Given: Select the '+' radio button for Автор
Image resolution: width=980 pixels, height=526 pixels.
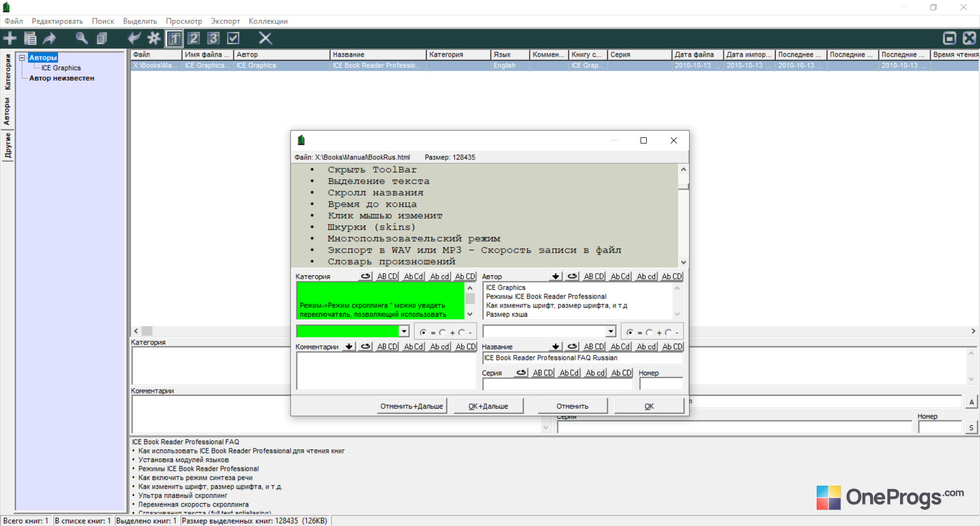Looking at the screenshot, I should click(x=649, y=332).
